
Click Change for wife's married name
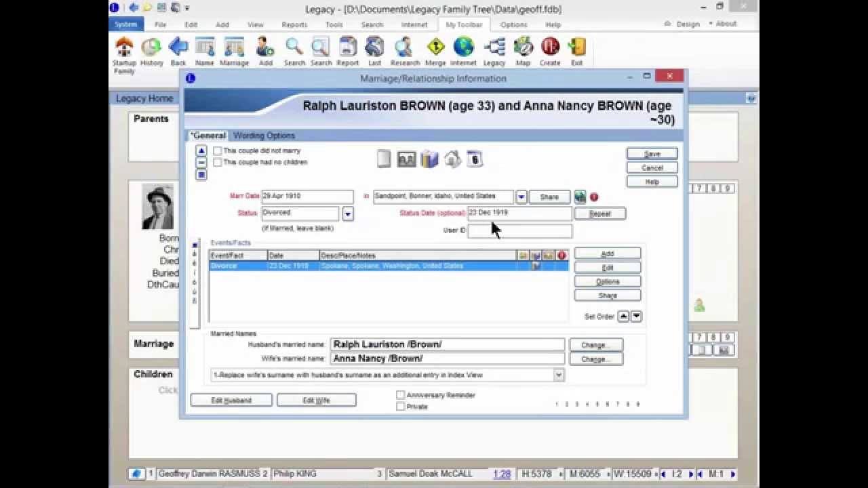tap(595, 359)
